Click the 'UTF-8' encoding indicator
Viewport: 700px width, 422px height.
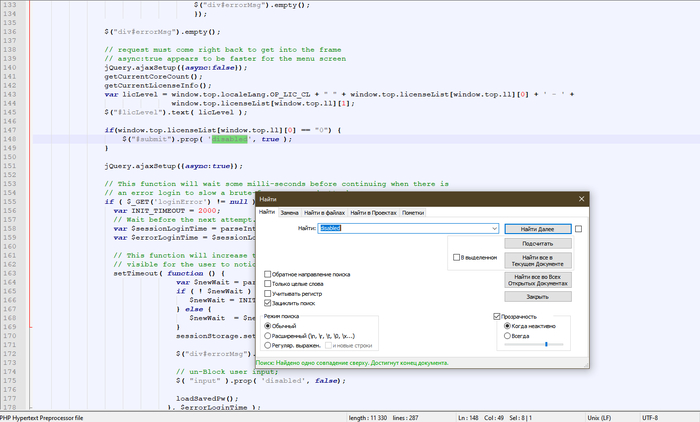(650, 418)
